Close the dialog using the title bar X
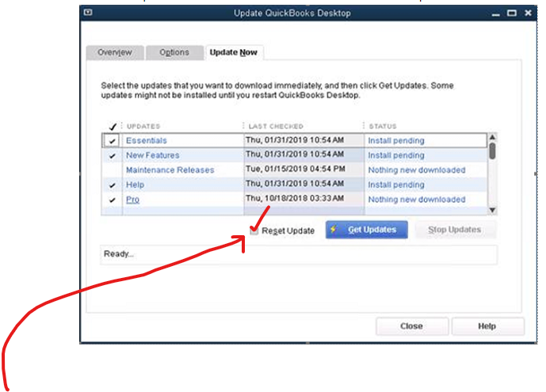 (x=528, y=13)
